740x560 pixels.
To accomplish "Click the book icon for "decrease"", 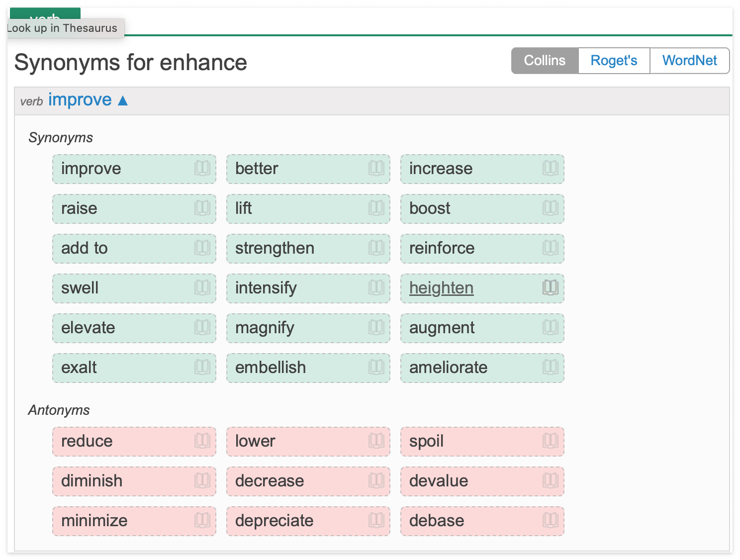I will (x=376, y=480).
